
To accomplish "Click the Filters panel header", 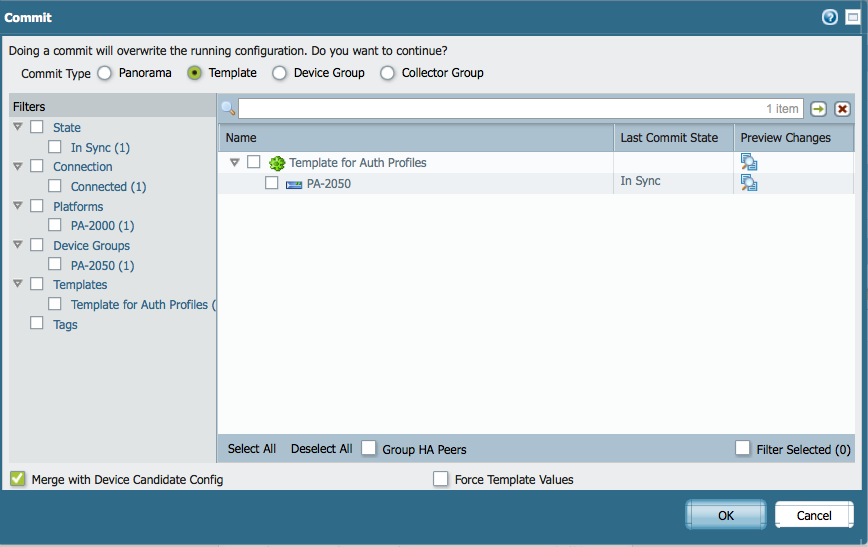I will pos(112,106).
